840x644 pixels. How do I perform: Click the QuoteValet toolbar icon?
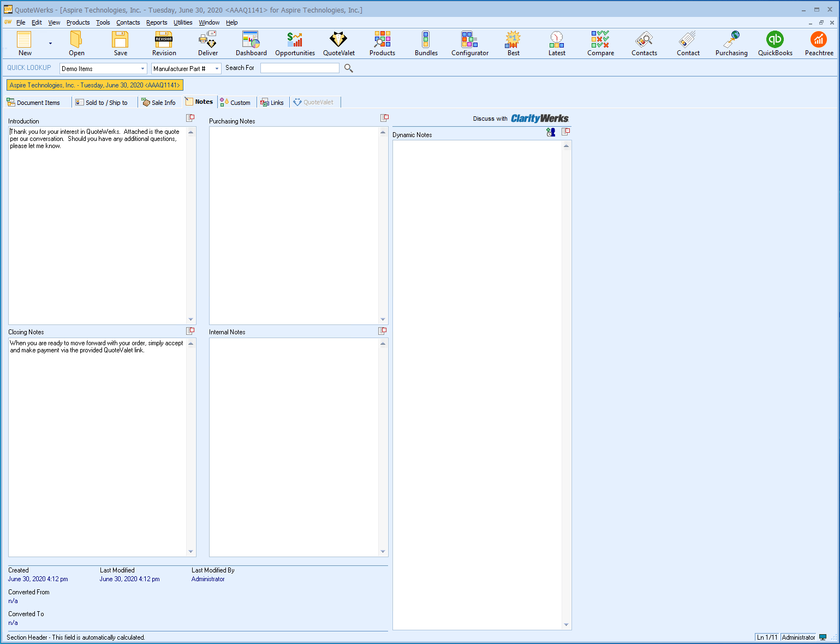338,44
